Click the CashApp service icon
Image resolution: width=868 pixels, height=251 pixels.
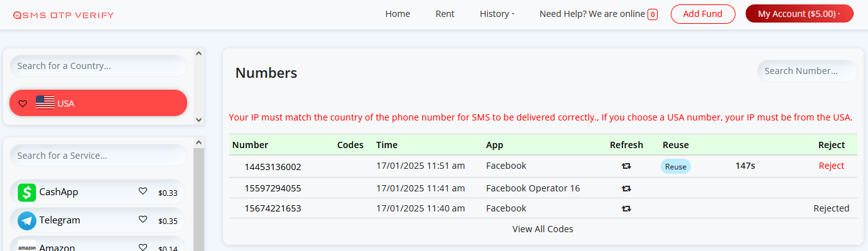pyautogui.click(x=27, y=192)
